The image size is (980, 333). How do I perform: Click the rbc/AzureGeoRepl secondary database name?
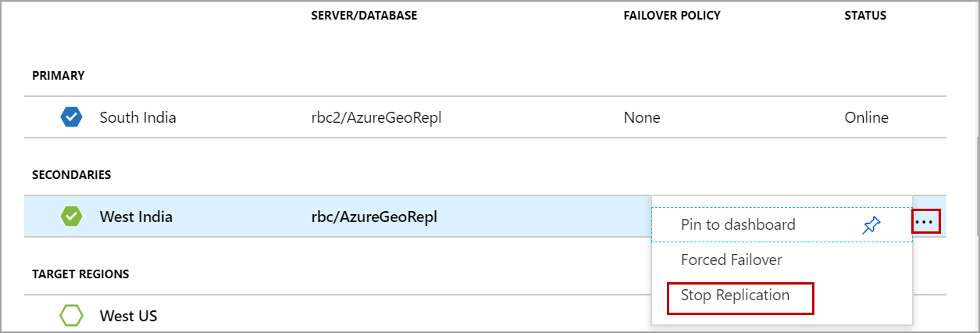pos(374,217)
